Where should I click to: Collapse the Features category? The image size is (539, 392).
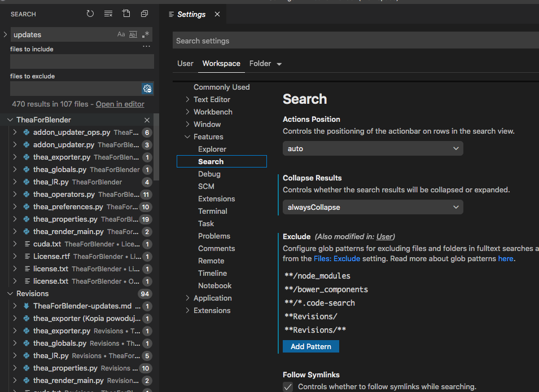pyautogui.click(x=188, y=136)
